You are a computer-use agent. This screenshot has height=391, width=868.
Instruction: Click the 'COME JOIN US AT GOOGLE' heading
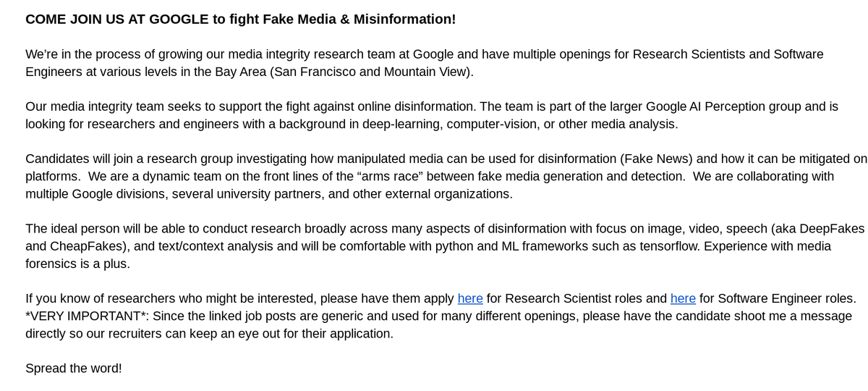[x=117, y=19]
